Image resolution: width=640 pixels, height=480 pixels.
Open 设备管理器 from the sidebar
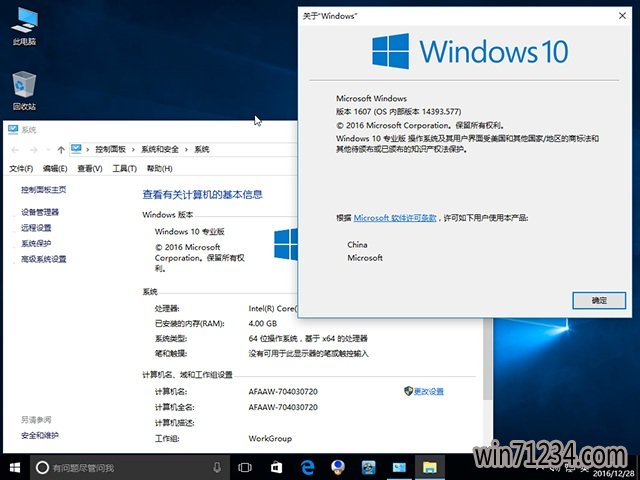coord(40,212)
